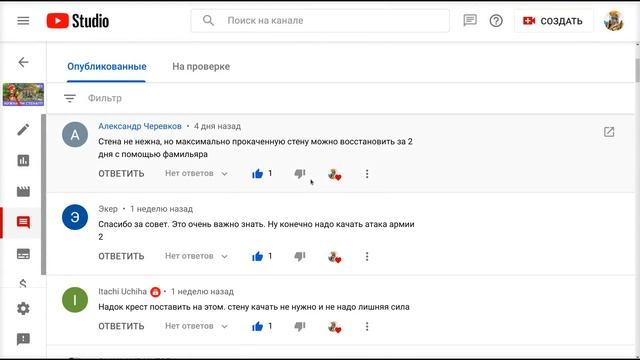Open Экер channel name
This screenshot has height=360, width=640.
point(108,209)
